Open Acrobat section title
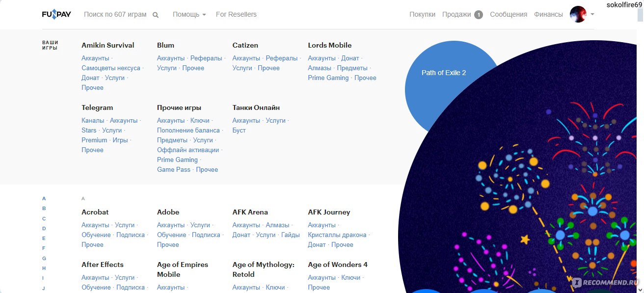 click(x=95, y=212)
